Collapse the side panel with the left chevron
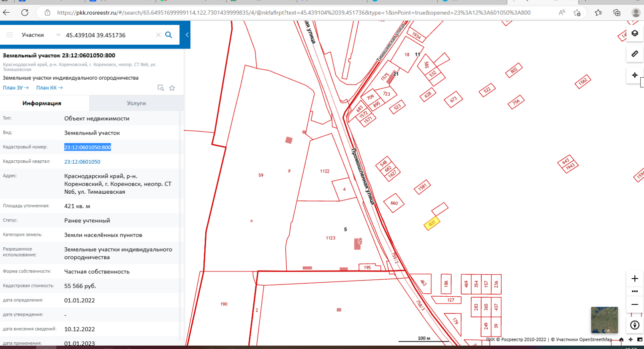 pos(187,35)
